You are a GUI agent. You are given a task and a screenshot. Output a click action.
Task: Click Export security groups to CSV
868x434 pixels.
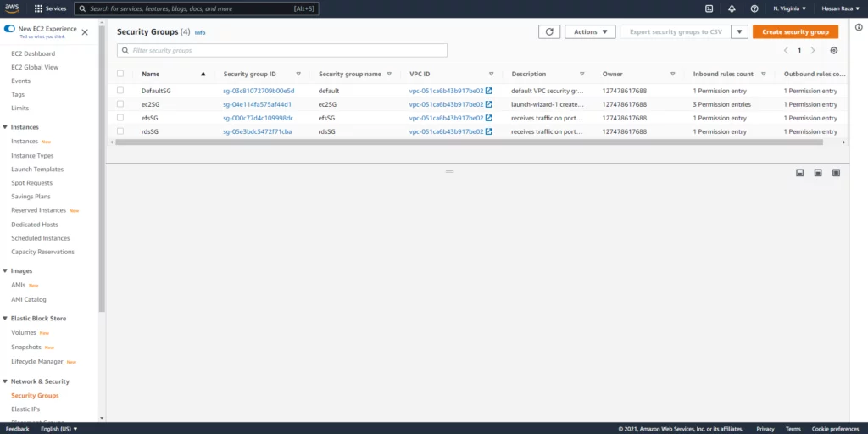coord(676,31)
